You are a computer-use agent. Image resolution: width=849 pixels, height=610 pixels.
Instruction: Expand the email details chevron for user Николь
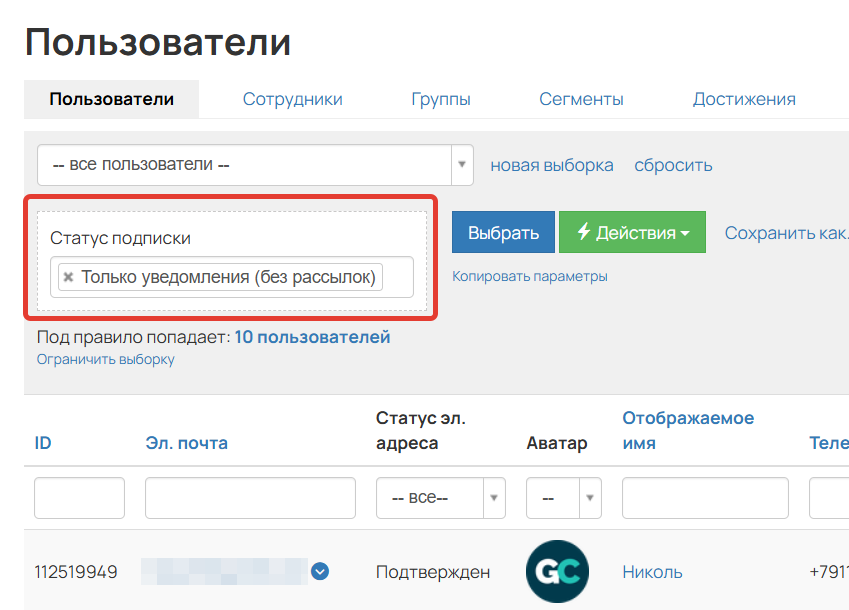[319, 571]
